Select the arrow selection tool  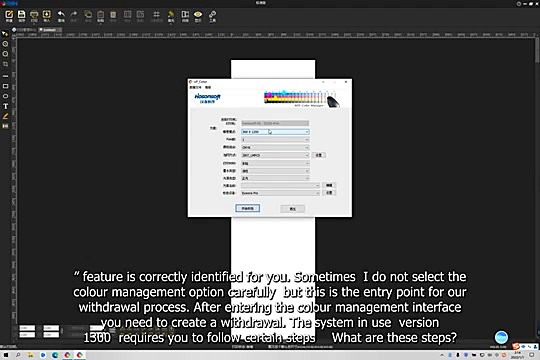[5, 34]
